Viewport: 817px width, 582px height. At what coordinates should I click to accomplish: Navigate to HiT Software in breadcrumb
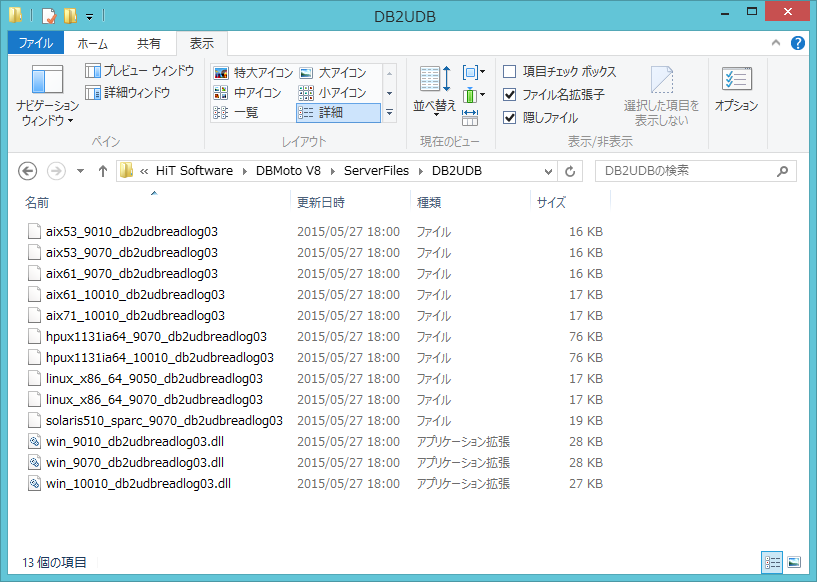194,171
